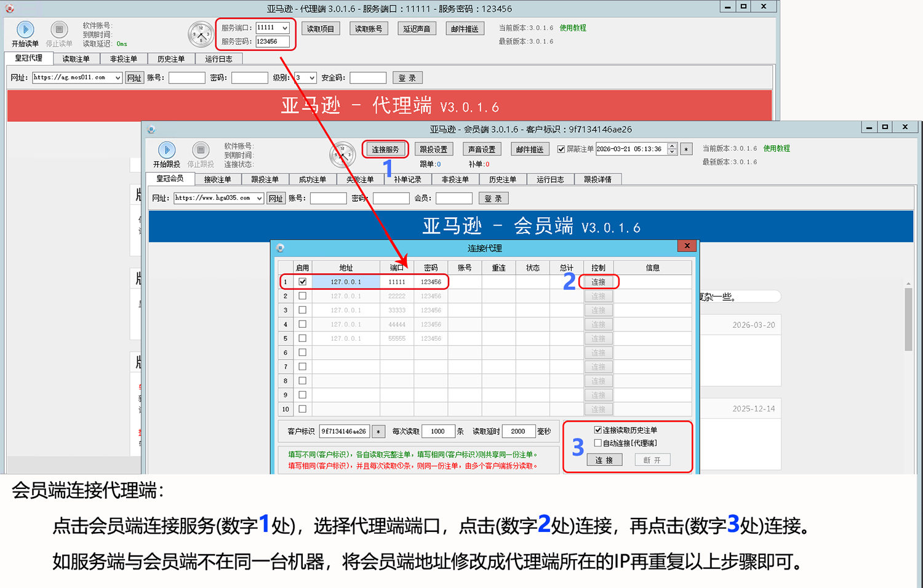Click the date-time stepper up arrow
Image resolution: width=923 pixels, height=588 pixels.
672,146
